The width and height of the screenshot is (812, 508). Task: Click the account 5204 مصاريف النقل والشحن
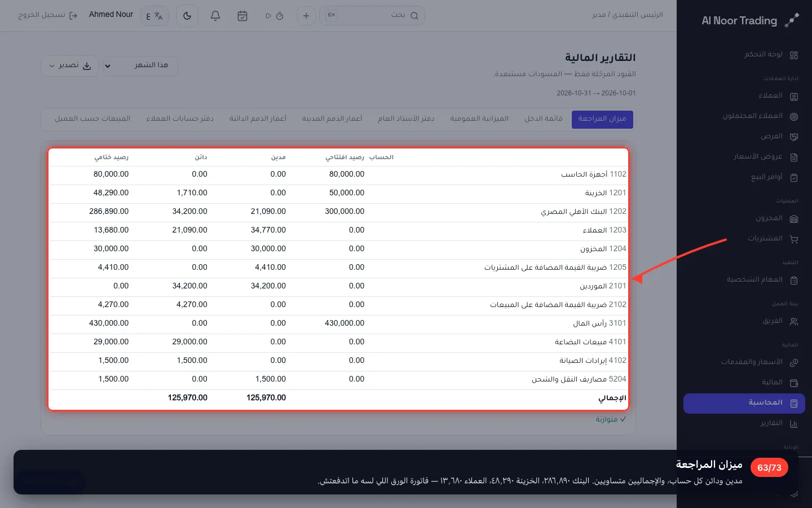[579, 379]
